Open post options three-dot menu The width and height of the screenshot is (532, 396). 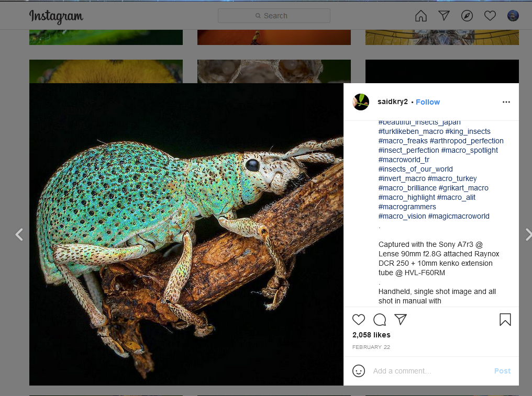506,102
